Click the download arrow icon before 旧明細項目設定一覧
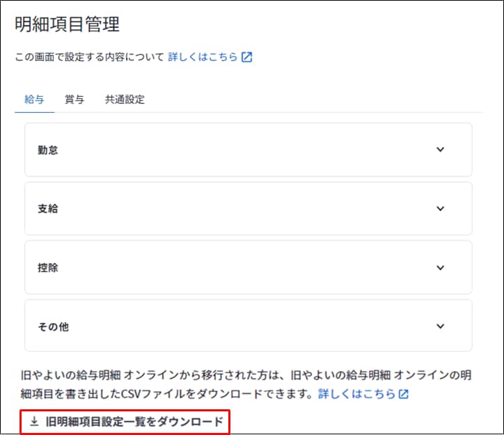The height and width of the screenshot is (435, 504). coord(34,421)
